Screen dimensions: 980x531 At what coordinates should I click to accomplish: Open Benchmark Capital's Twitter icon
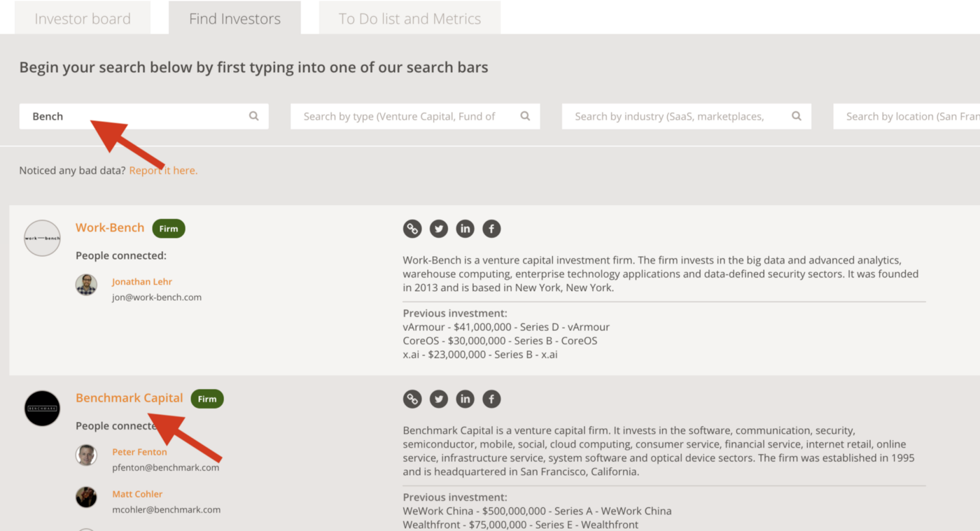coord(439,399)
